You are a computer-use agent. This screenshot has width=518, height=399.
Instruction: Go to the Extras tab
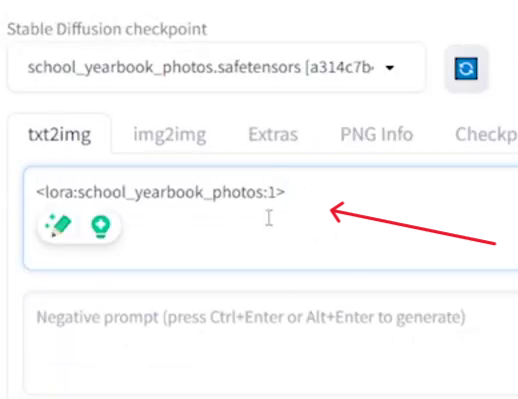coord(273,135)
